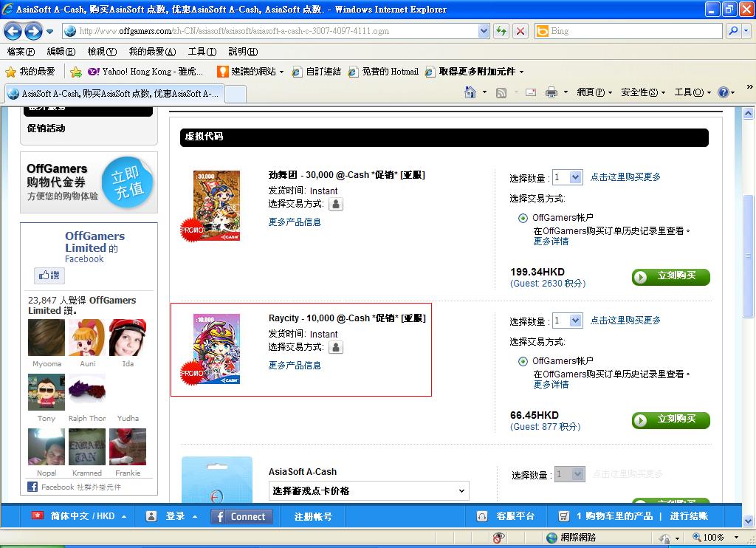Screen dimensions: 756x548
Task: Click 更多详情 under Raycity account option
Action: coord(551,385)
